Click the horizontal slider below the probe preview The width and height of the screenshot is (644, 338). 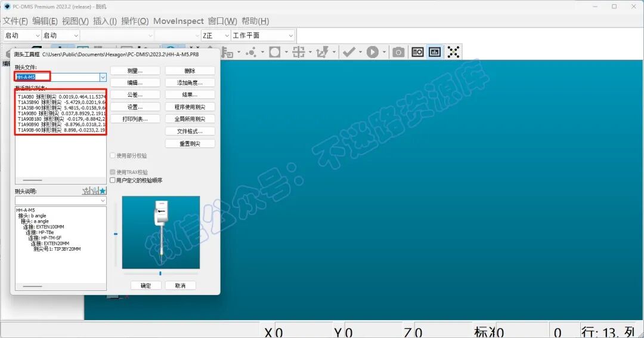tap(160, 273)
